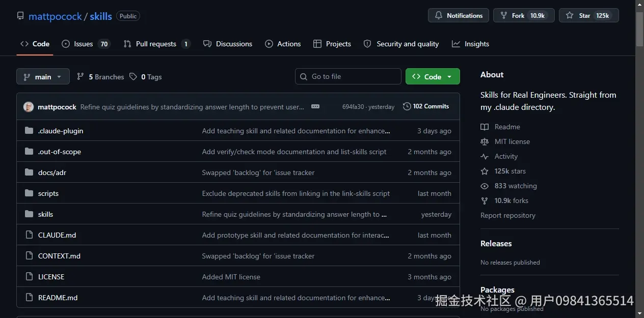This screenshot has height=318, width=644.
Task: Open the Packages heading link
Action: 497,290
